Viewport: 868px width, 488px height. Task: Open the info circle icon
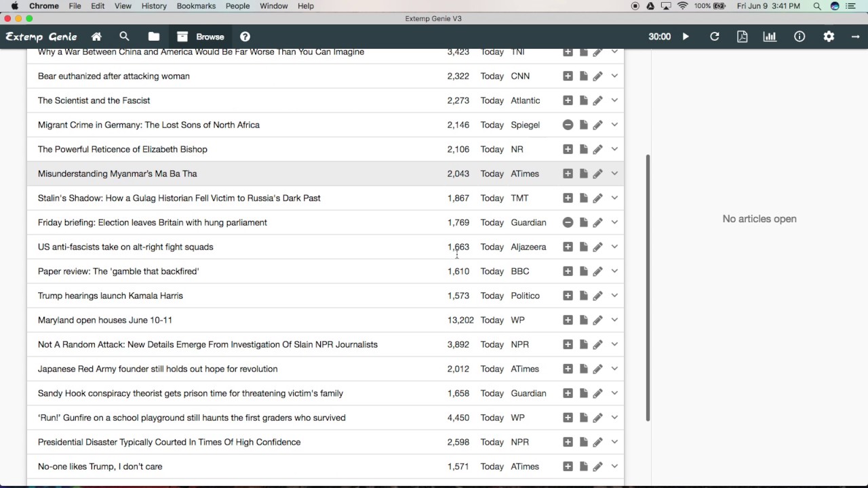pos(800,37)
